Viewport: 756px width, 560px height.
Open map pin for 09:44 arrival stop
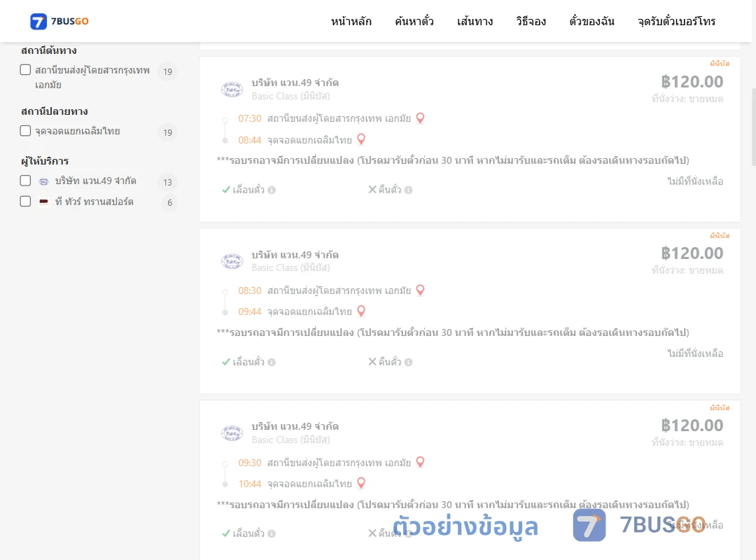(361, 311)
